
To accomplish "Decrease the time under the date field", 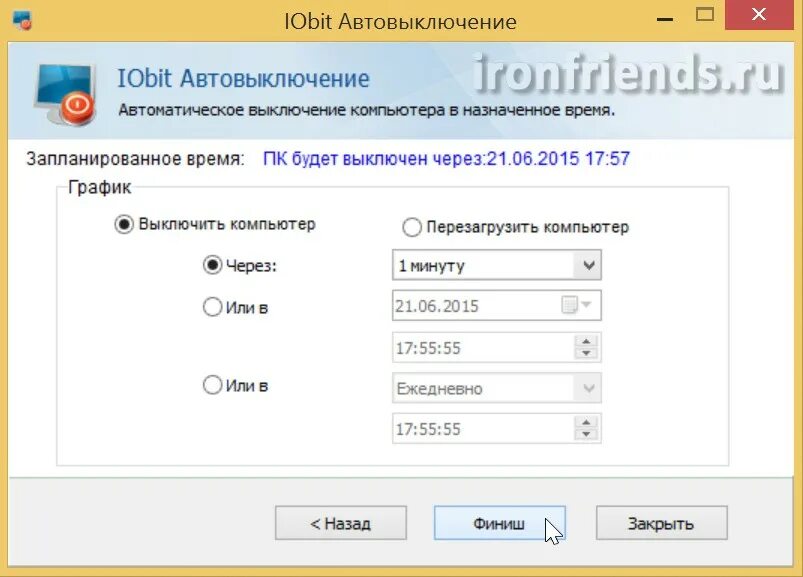I will [586, 353].
